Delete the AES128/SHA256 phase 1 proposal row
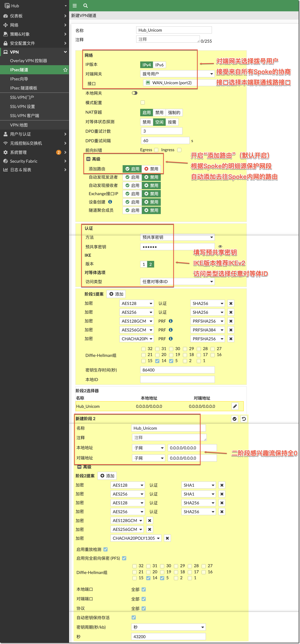This screenshot has height=644, width=300. [230, 303]
